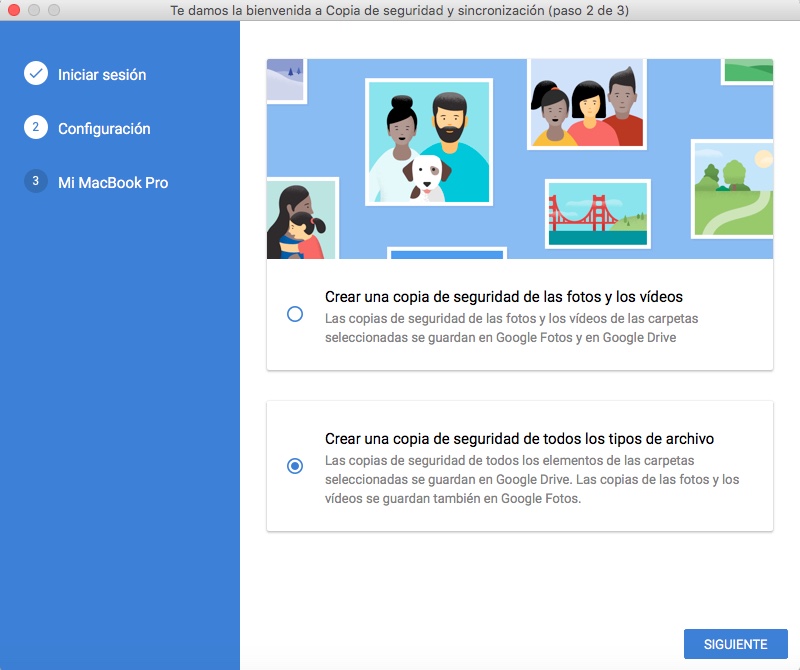Click the snowy landscape photo in the corner
This screenshot has height=670, width=800.
point(285,79)
